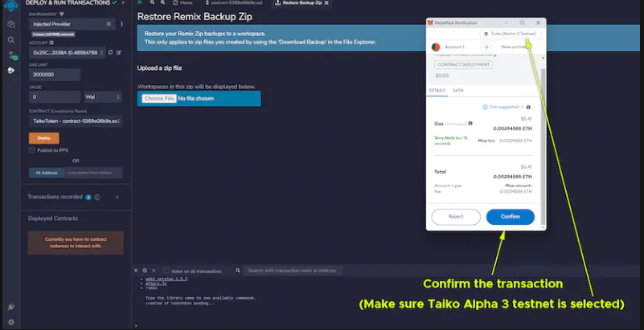Open the Plugin Manager plug icon
The height and width of the screenshot is (330, 644).
[11, 307]
